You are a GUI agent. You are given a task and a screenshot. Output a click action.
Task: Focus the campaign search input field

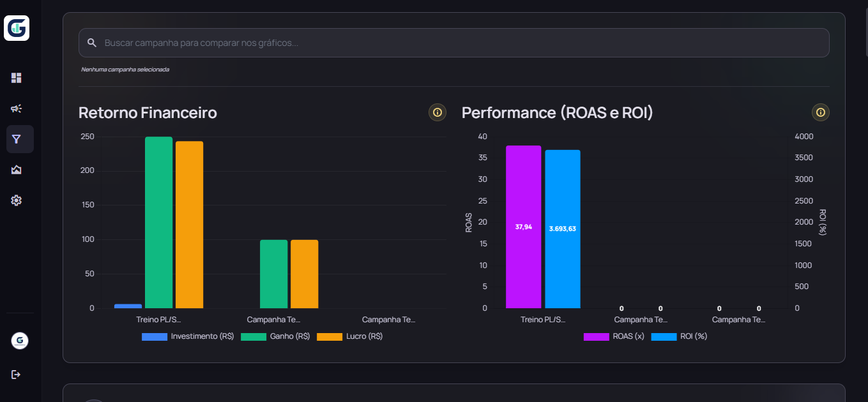tap(454, 43)
